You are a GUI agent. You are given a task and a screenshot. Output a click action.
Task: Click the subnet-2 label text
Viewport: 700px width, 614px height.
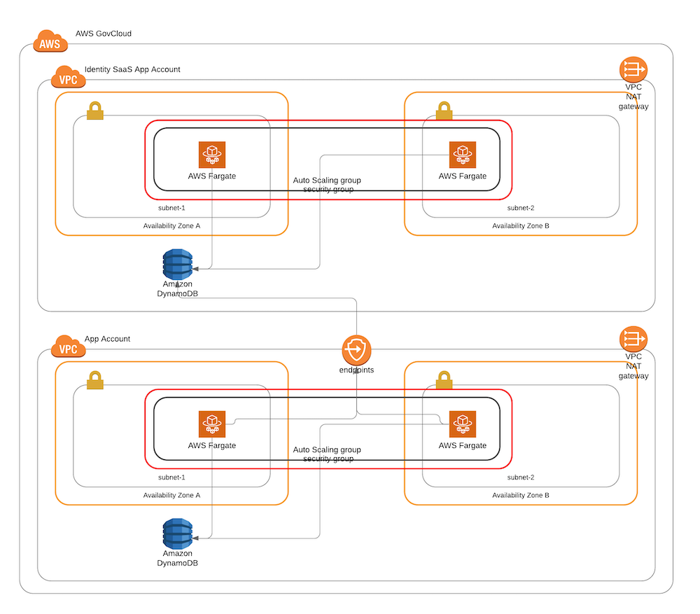(521, 208)
